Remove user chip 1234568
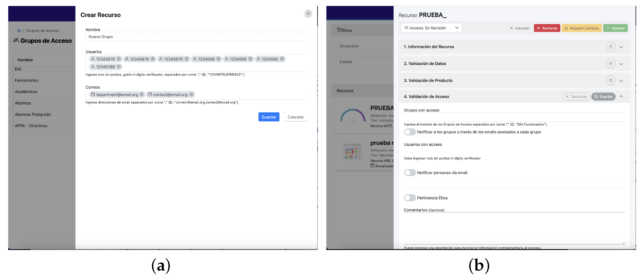644x279 pixels. [x=218, y=59]
